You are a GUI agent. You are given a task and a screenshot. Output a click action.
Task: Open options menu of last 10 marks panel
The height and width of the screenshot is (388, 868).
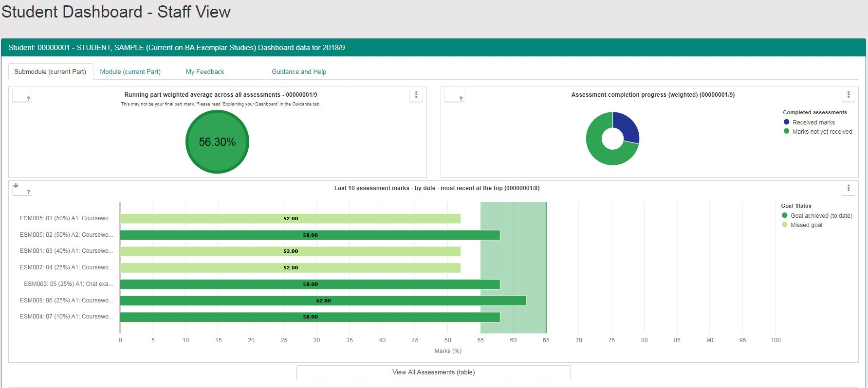(849, 188)
